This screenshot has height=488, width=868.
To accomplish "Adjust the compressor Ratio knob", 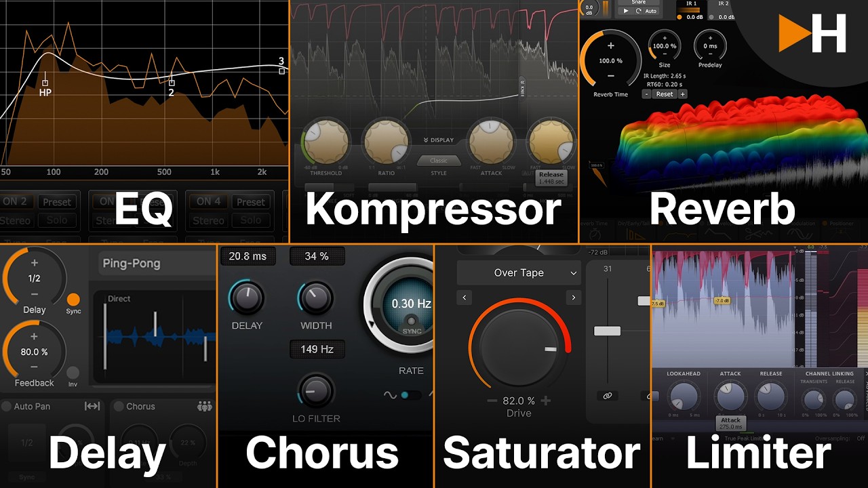I will click(386, 142).
